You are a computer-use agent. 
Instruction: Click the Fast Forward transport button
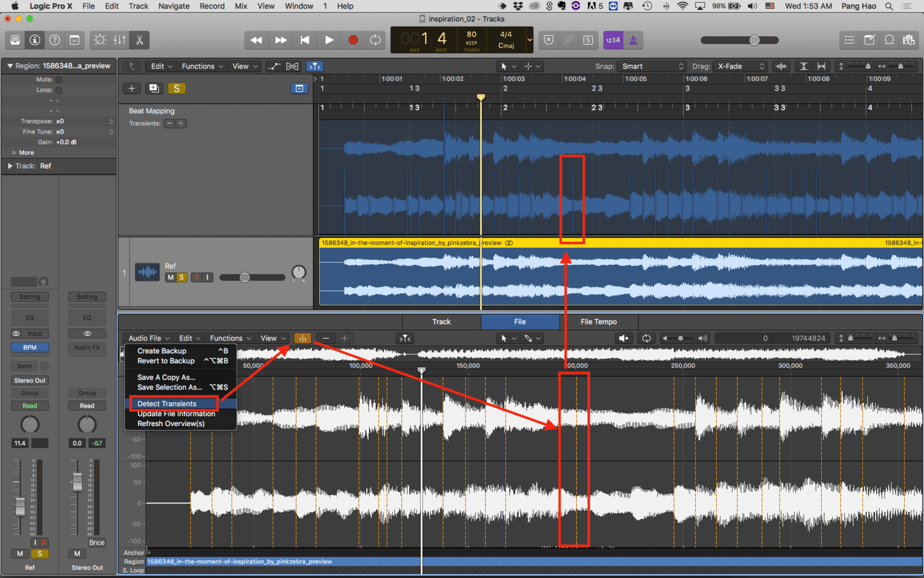[x=281, y=40]
